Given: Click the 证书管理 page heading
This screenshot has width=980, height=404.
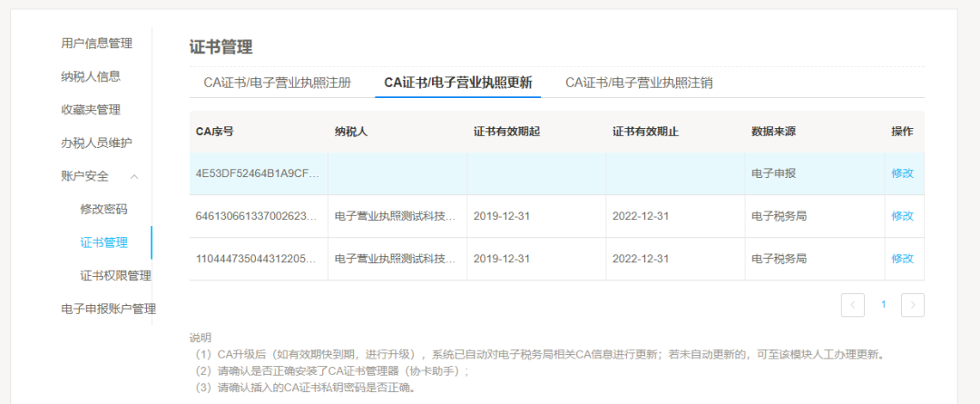Looking at the screenshot, I should point(220,47).
